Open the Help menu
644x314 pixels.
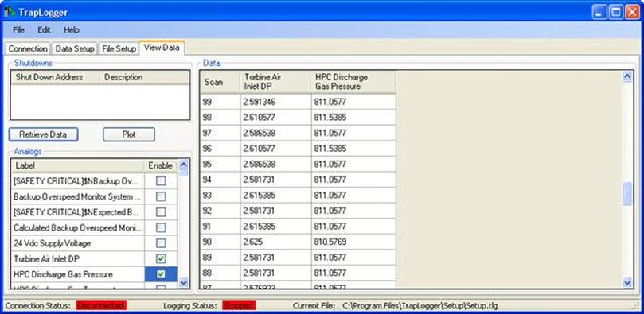coord(72,30)
